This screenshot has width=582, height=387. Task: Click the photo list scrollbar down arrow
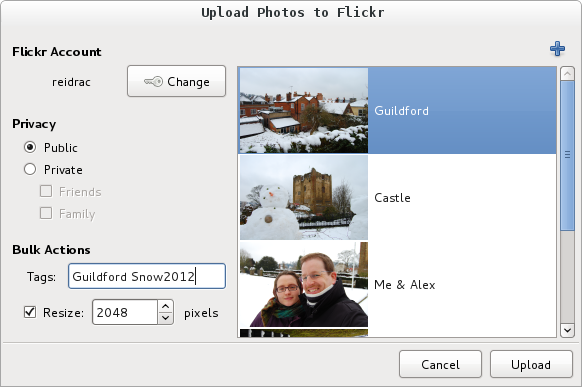[x=567, y=330]
